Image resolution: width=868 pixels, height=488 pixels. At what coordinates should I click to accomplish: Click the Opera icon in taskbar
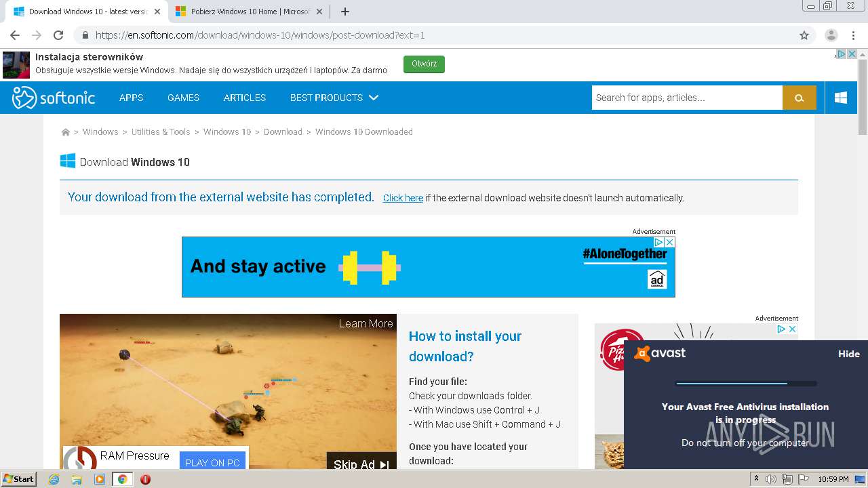(x=145, y=479)
